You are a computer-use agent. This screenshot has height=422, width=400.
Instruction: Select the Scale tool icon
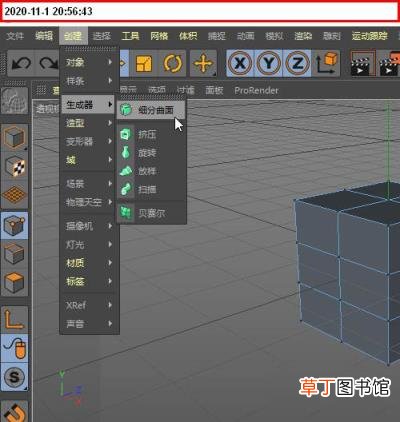click(x=144, y=63)
